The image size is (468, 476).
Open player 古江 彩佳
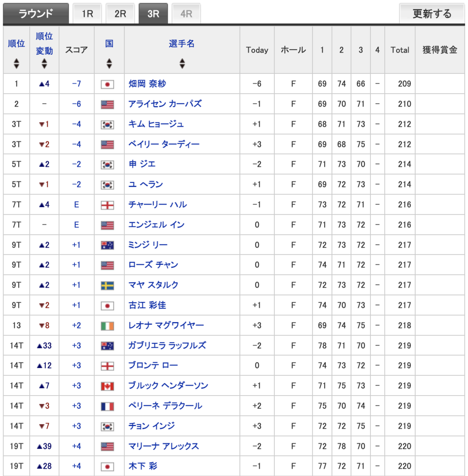click(147, 305)
